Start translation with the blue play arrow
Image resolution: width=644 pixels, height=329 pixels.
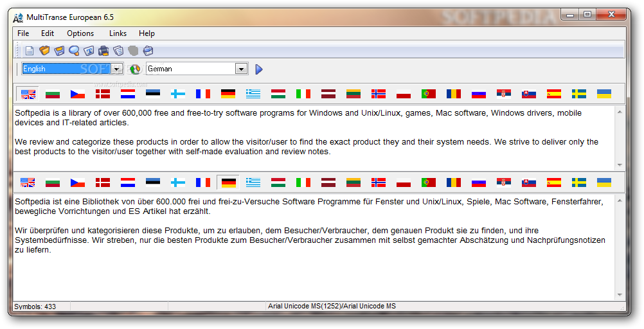point(259,69)
